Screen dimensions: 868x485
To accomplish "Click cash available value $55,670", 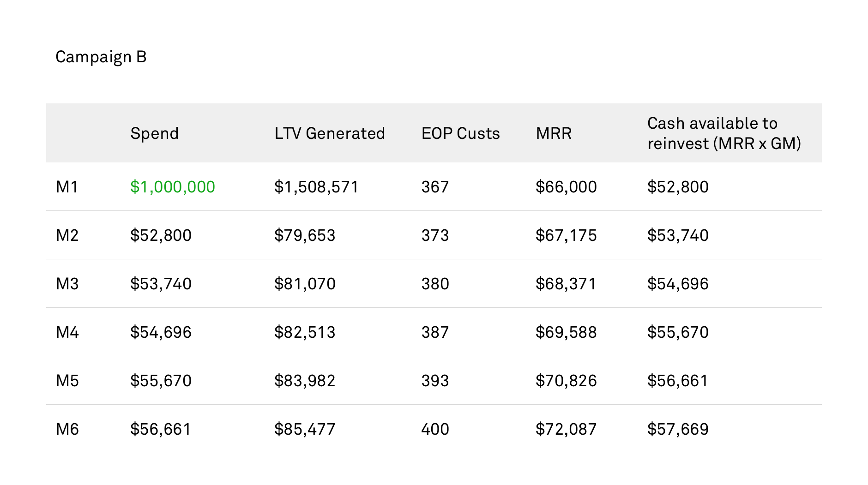I will pyautogui.click(x=678, y=332).
